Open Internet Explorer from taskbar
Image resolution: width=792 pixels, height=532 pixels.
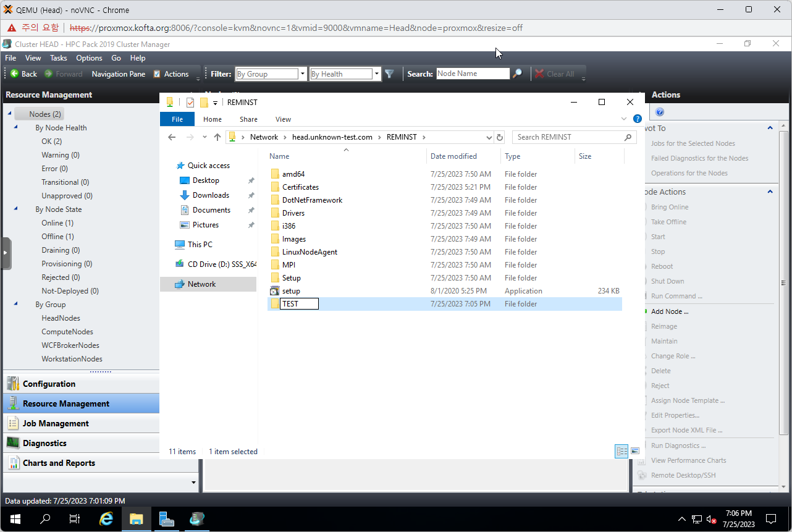tap(106, 519)
